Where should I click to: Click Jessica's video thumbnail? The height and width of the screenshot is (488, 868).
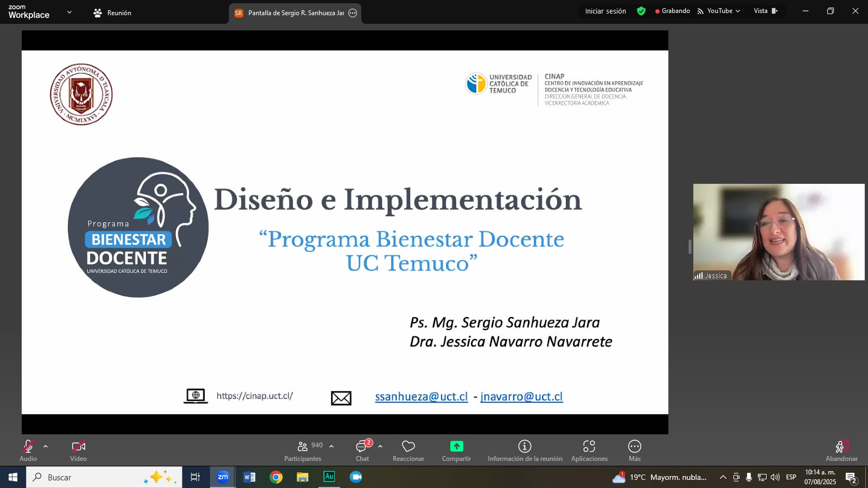coord(778,232)
